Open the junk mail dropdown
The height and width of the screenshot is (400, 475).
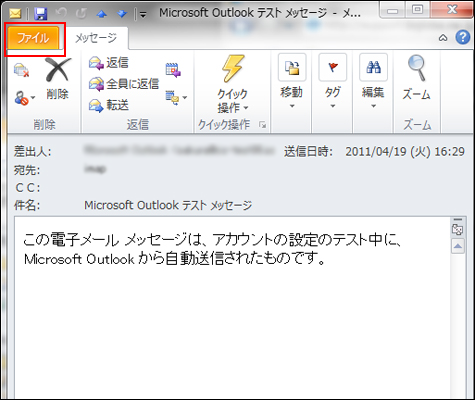pos(24,98)
